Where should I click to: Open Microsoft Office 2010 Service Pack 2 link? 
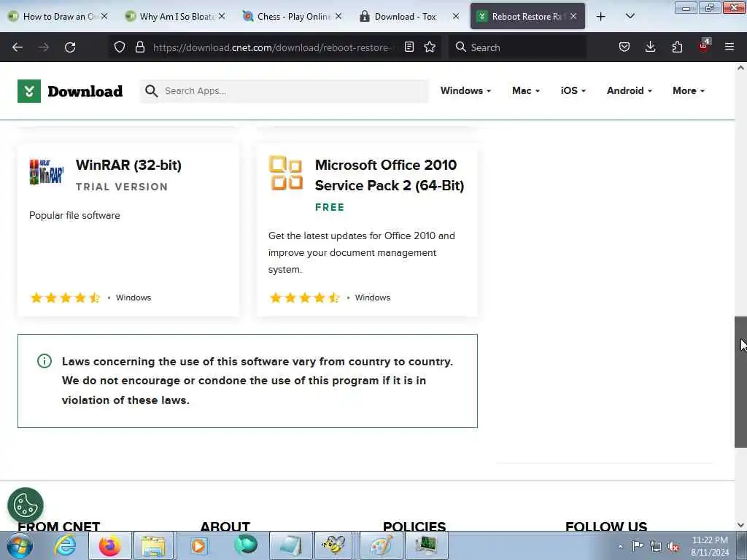tap(390, 175)
